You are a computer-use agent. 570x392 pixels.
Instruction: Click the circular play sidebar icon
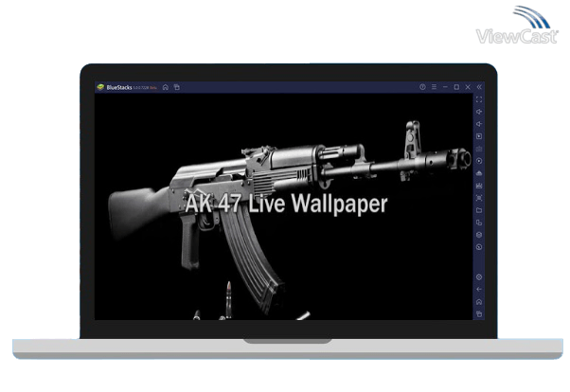(x=479, y=161)
